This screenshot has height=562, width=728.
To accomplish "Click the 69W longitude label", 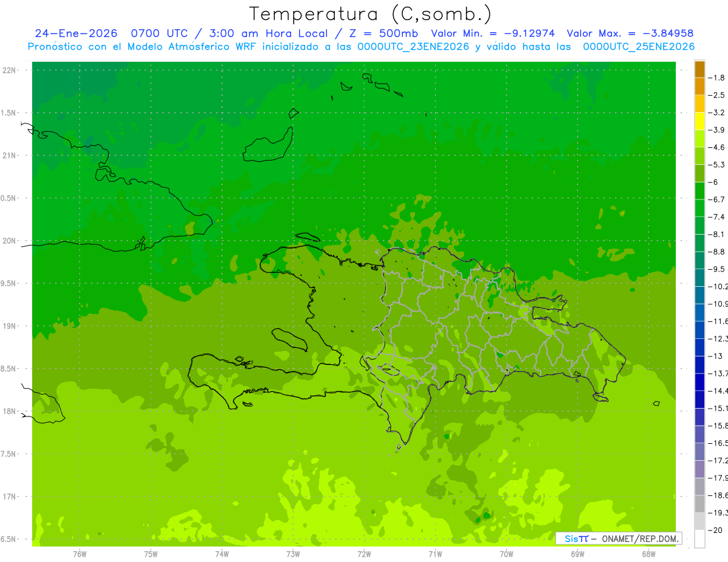I will (x=578, y=554).
